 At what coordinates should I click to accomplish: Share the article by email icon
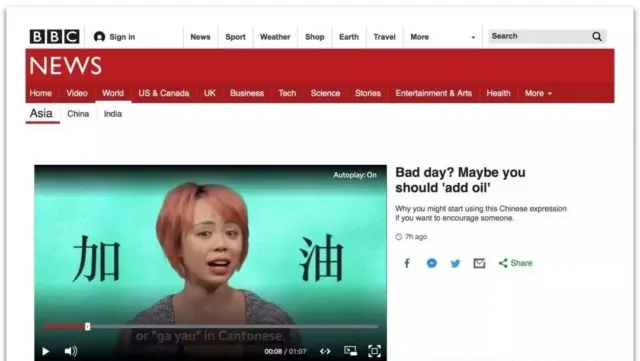pos(479,263)
